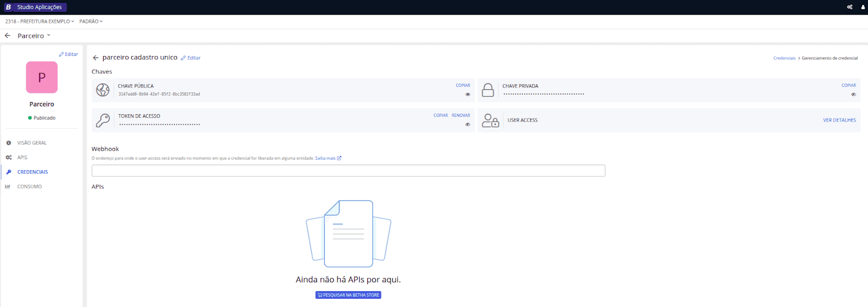The height and width of the screenshot is (307, 868).
Task: Go back using arrow before parceiro cadastro unico
Action: [95, 58]
